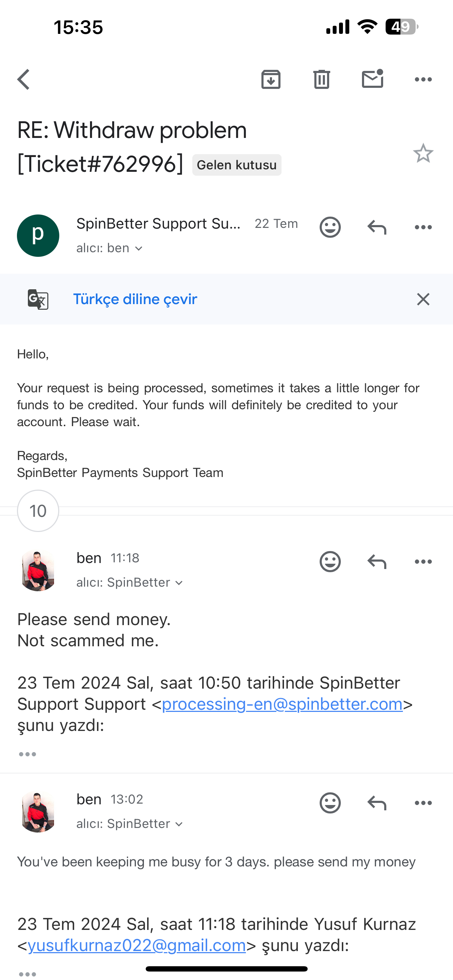Mark conversation as unread

(372, 79)
